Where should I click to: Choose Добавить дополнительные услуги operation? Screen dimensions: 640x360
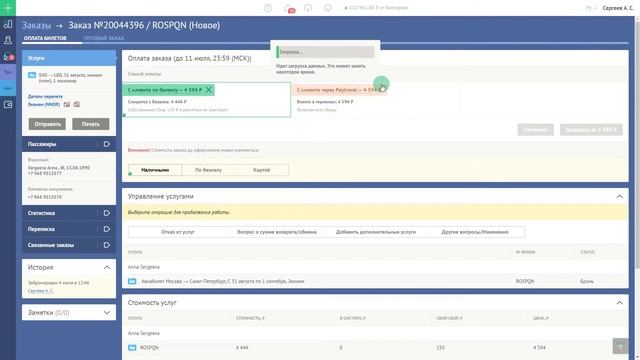pyautogui.click(x=376, y=232)
